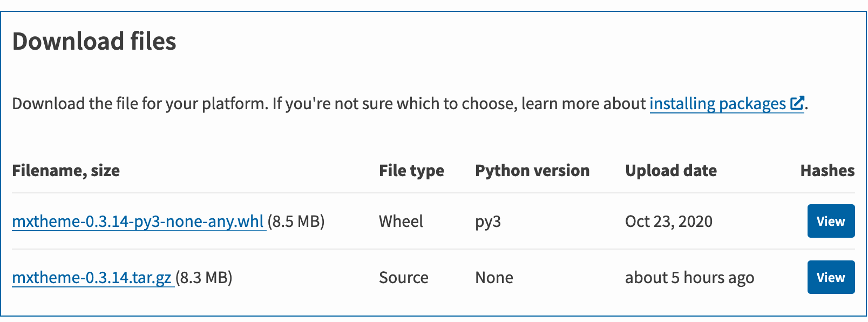Click the Oct 23, 2020 upload date
Image resolution: width=868 pixels, height=322 pixels.
668,222
